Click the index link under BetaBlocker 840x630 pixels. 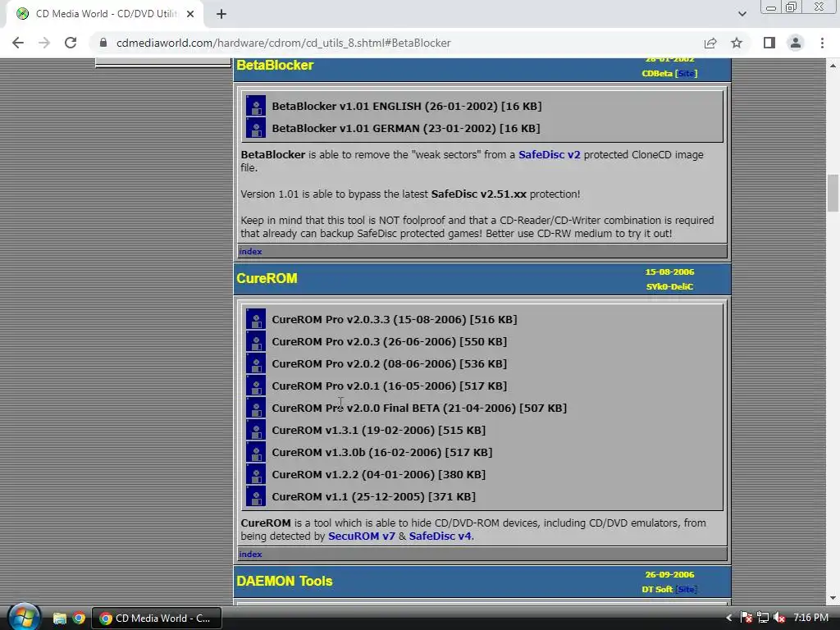(x=250, y=251)
